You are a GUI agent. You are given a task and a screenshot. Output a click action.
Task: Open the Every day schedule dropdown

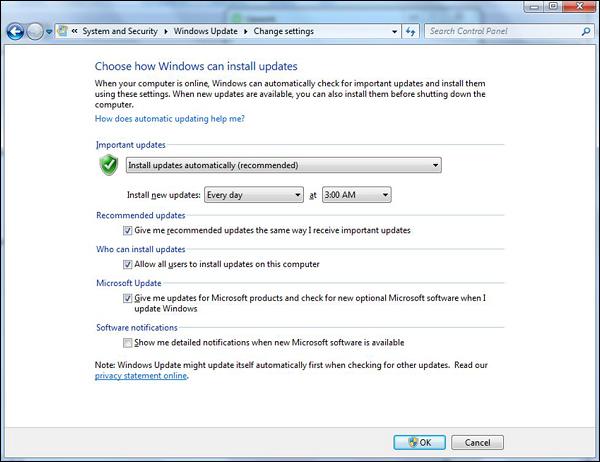click(254, 195)
